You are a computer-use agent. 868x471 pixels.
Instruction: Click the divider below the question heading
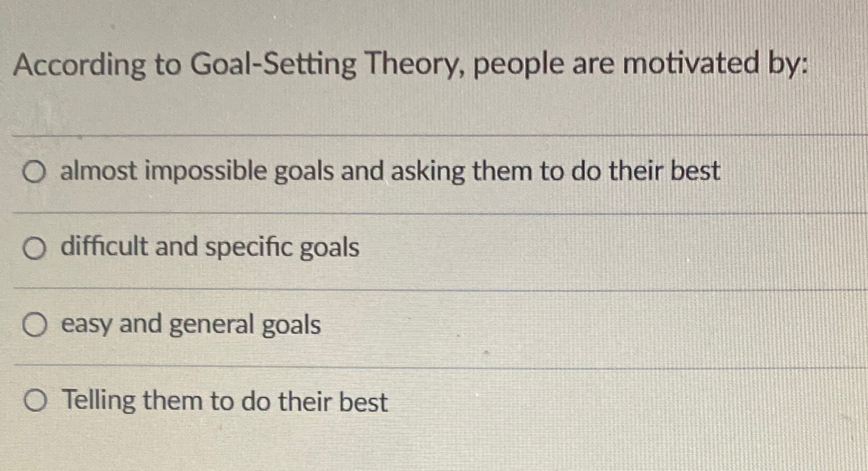[433, 134]
